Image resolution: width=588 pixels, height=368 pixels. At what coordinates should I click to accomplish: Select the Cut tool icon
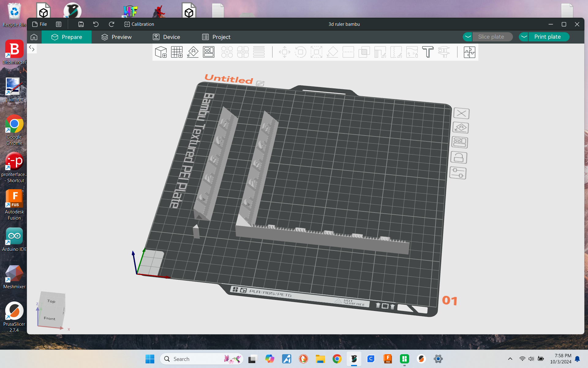[x=348, y=52]
